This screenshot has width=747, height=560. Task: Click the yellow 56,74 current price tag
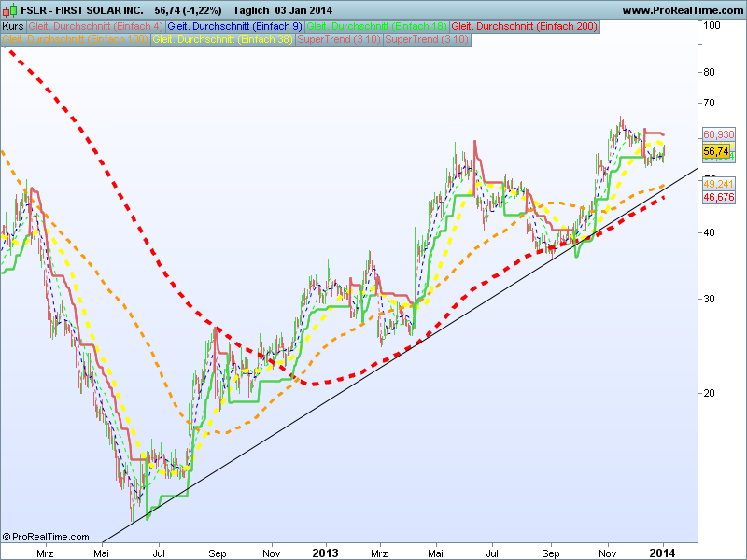pyautogui.click(x=716, y=151)
